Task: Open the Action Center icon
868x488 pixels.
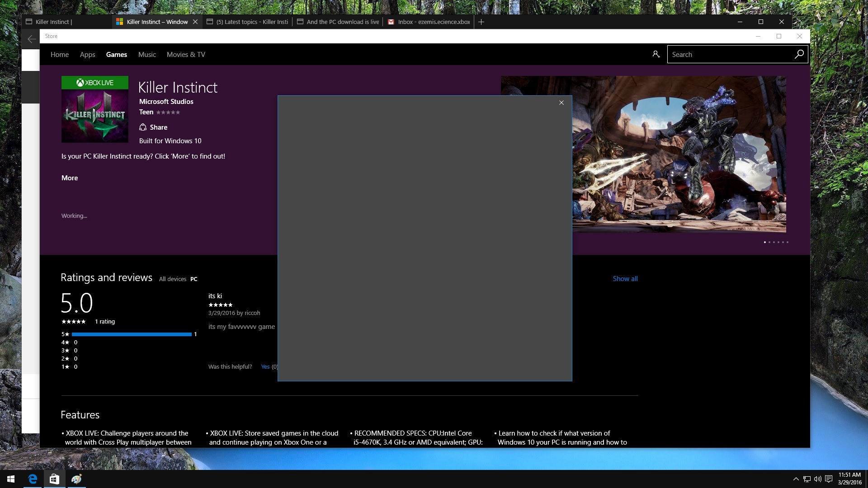Action: coord(829,479)
